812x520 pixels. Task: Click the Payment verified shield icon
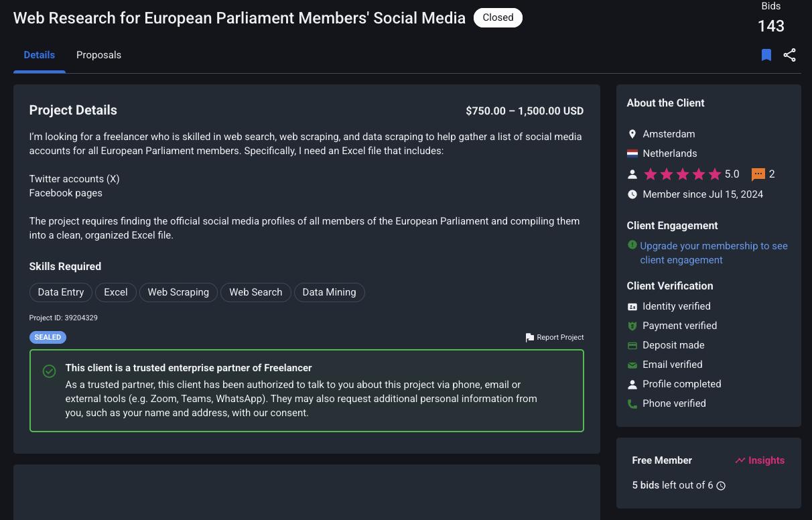[632, 326]
